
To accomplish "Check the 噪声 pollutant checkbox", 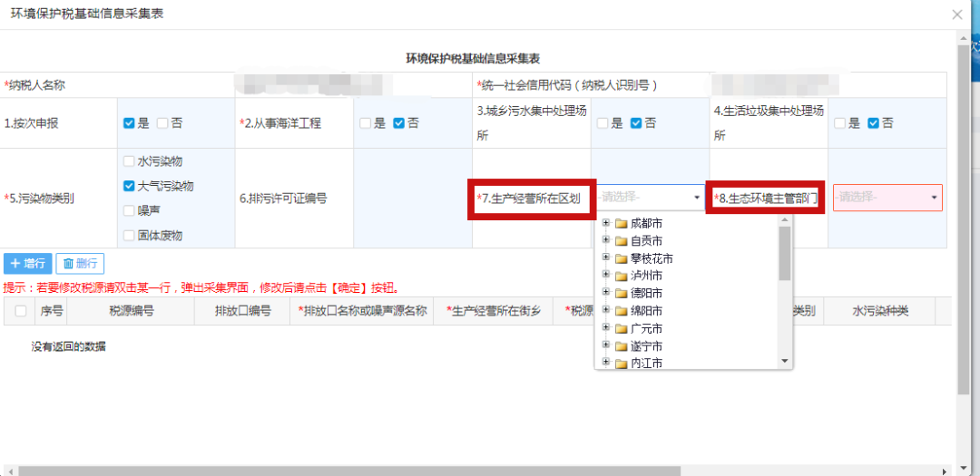I will coord(129,210).
